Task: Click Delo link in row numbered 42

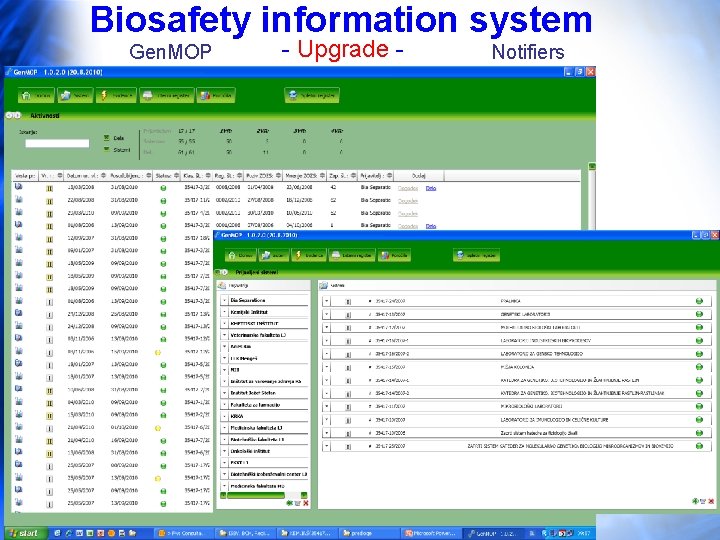Action: click(x=431, y=188)
